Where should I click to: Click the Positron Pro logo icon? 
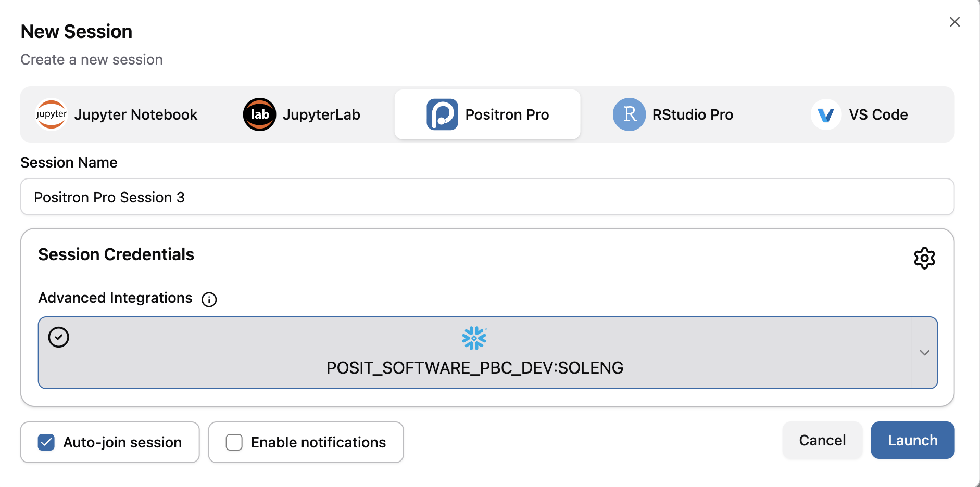[x=442, y=114]
